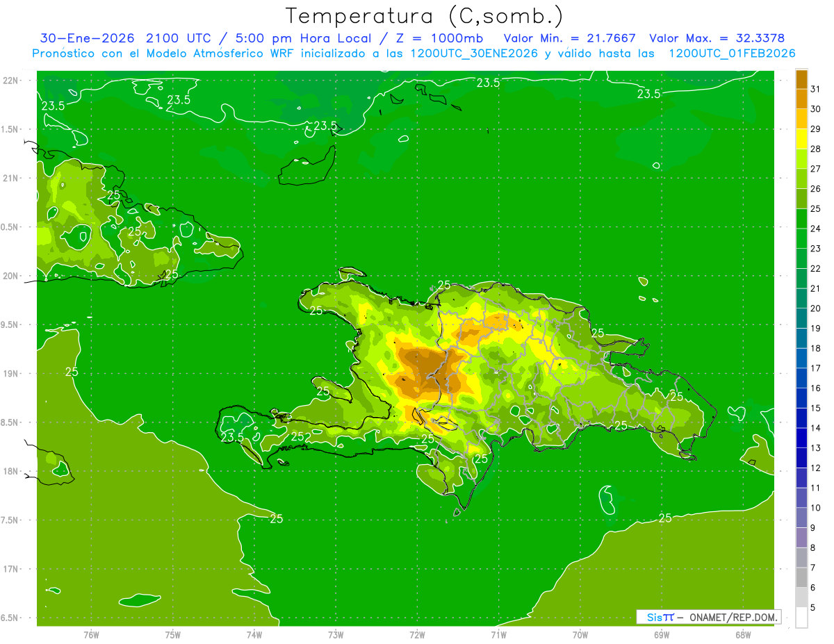Screen dimensions: 834x644
Task: Click the longitude label '72W'
Action: 417,635
